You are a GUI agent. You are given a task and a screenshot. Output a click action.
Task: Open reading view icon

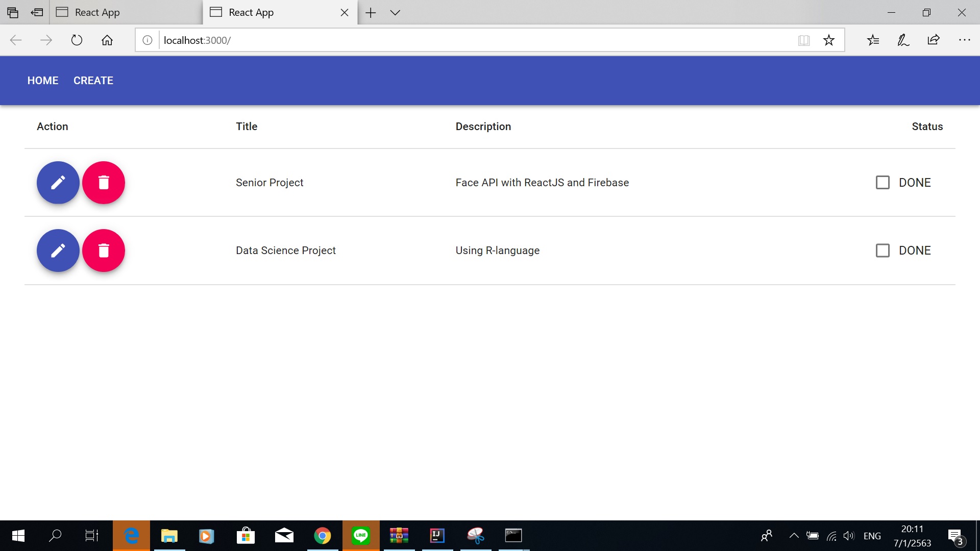(x=804, y=40)
